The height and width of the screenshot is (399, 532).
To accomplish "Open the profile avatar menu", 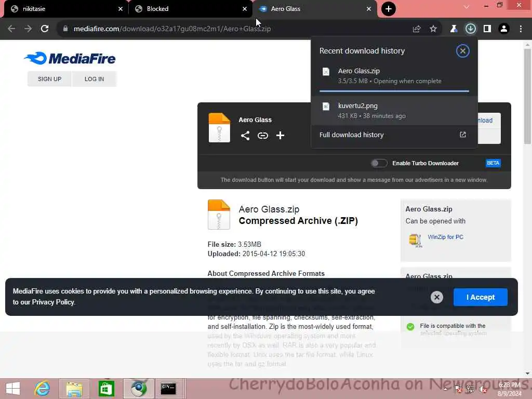I will (504, 29).
